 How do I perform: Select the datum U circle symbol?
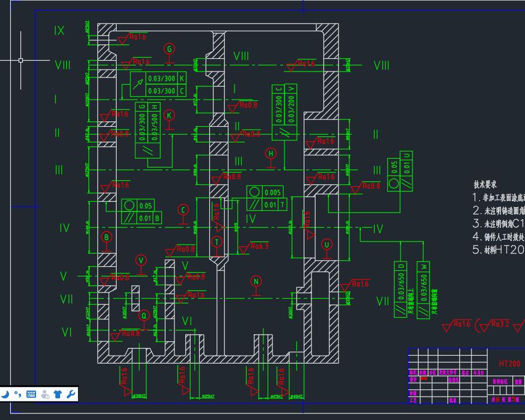click(x=327, y=245)
